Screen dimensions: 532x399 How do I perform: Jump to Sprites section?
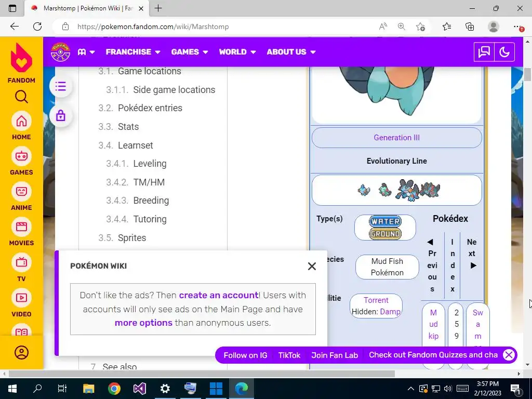click(x=132, y=238)
